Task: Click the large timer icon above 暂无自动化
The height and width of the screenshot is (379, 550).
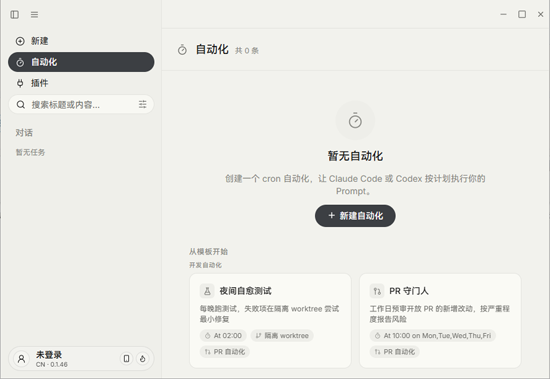Action: tap(355, 121)
